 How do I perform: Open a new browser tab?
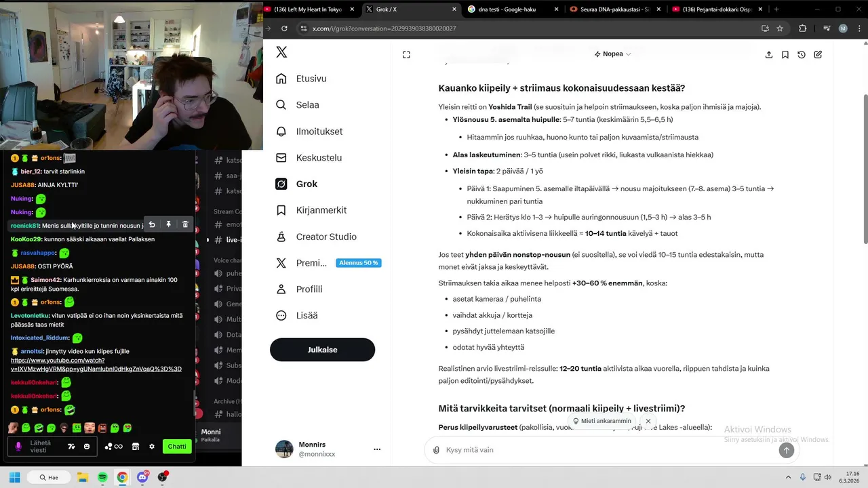point(776,9)
